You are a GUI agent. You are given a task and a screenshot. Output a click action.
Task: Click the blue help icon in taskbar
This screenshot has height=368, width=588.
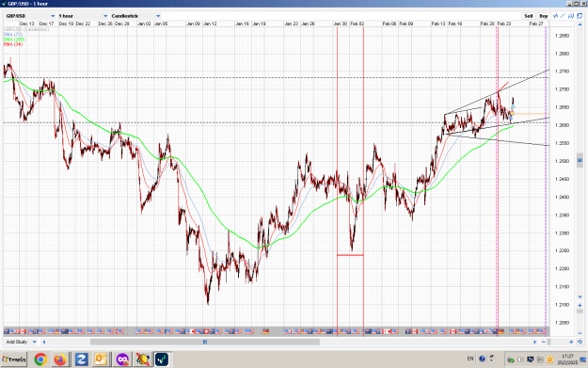point(483,359)
